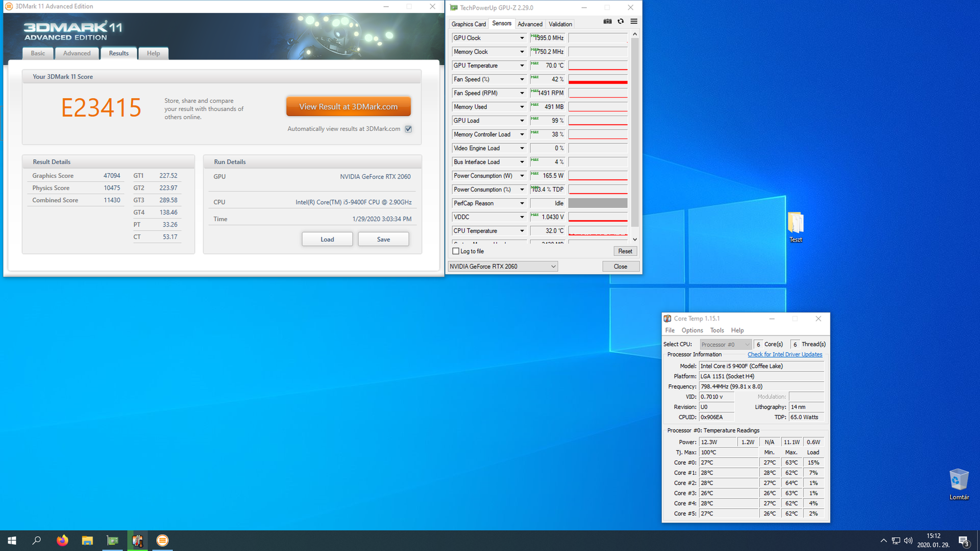Click the GPU-Z screenshot camera icon
The width and height of the screenshot is (980, 551).
tap(607, 21)
